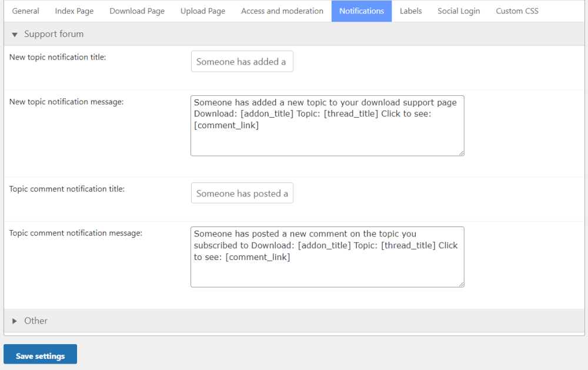The width and height of the screenshot is (588, 370).
Task: Click the Save settings button
Action: (40, 355)
